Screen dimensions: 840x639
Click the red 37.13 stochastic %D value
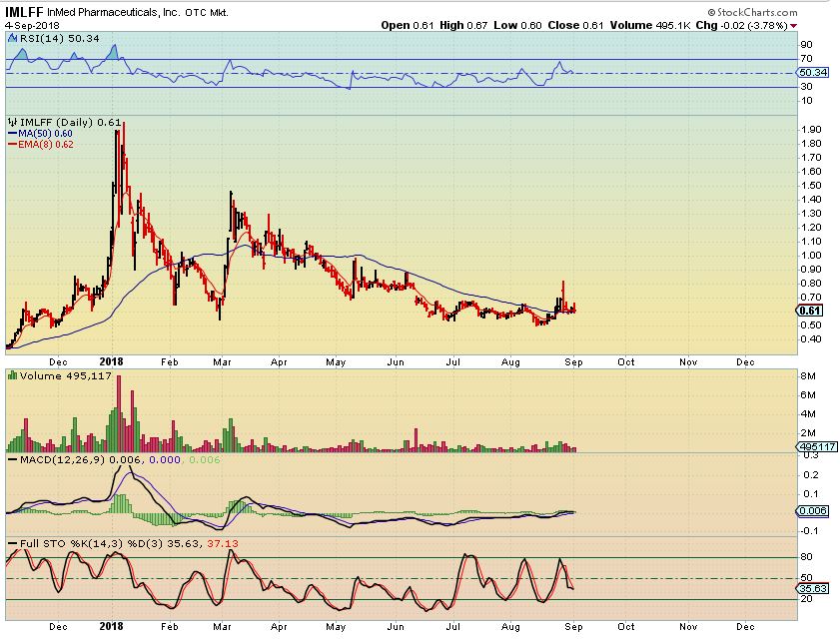point(223,543)
